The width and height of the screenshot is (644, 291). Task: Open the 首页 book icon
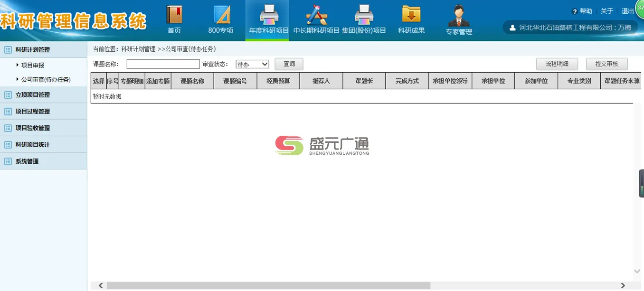[x=174, y=14]
